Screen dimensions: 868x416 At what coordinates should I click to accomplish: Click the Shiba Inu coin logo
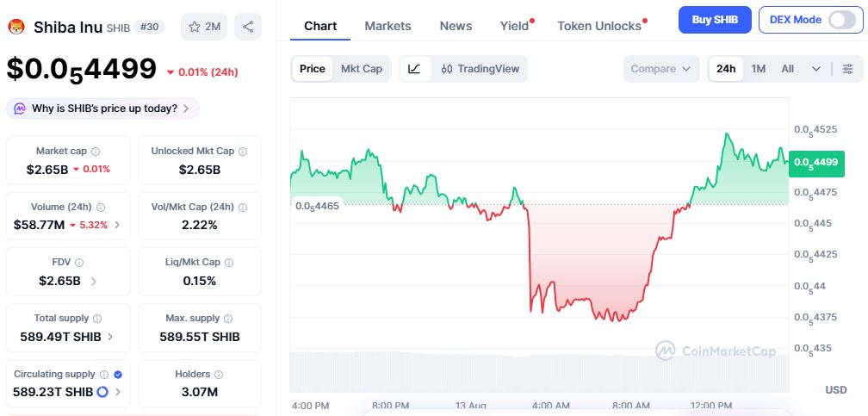click(x=16, y=26)
